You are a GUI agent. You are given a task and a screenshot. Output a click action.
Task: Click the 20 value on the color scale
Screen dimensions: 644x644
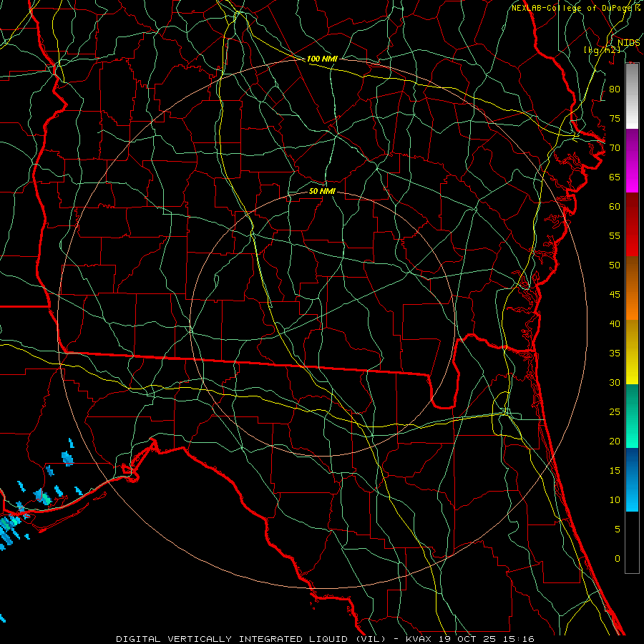coord(615,441)
